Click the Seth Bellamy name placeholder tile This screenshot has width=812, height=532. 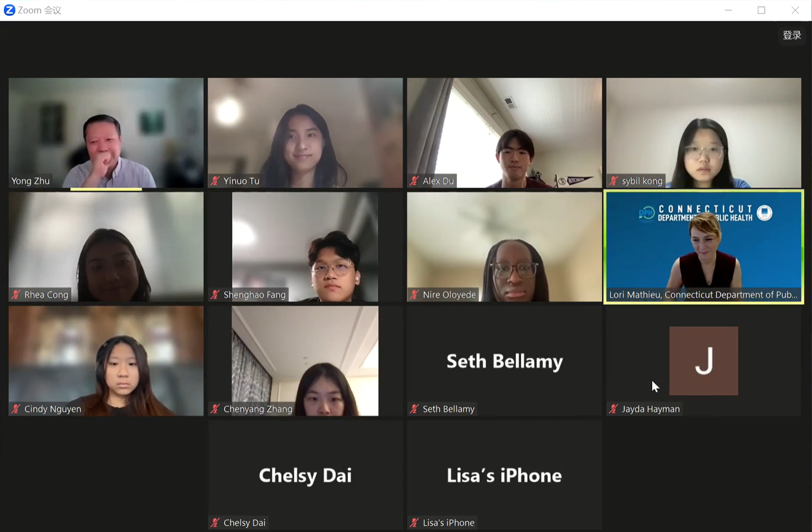(504, 361)
